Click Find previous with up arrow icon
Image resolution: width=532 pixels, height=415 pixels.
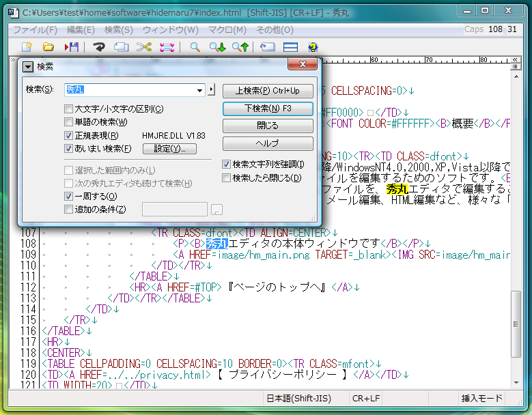pos(240,47)
